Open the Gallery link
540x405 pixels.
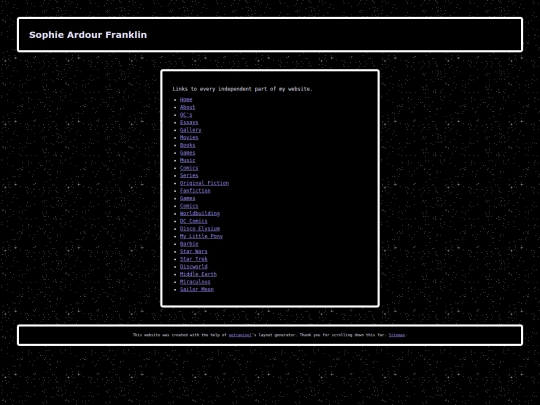(x=190, y=130)
